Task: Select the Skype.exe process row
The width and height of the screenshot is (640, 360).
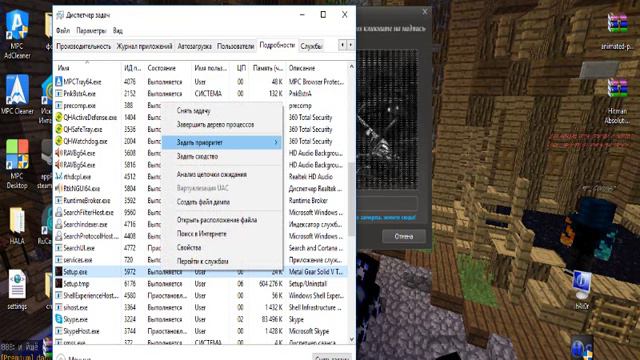Action: (201, 319)
